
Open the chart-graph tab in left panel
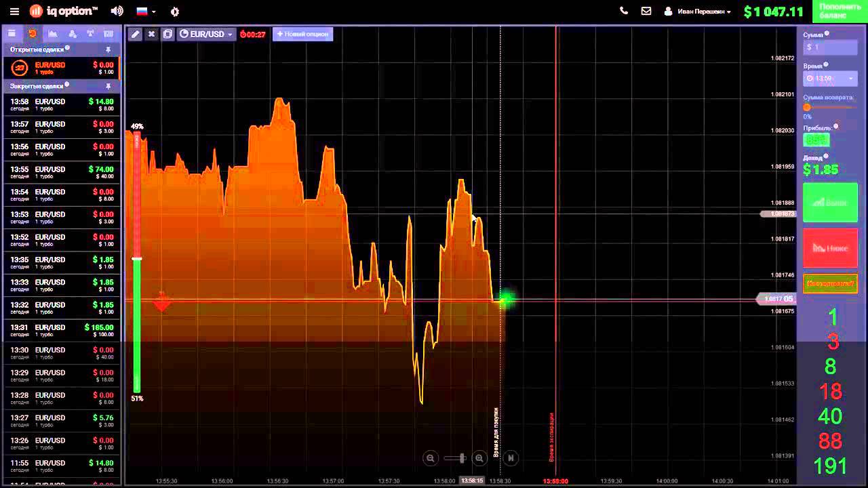[x=52, y=33]
